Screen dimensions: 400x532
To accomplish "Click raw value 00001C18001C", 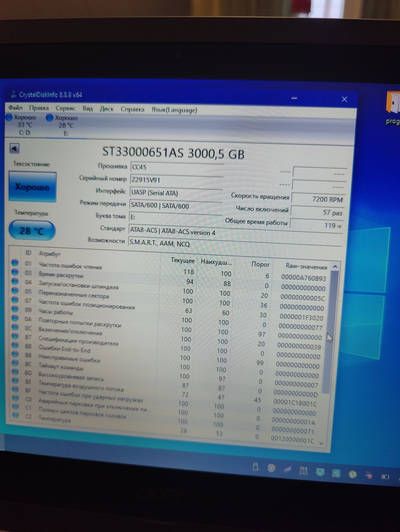I will pos(295,403).
